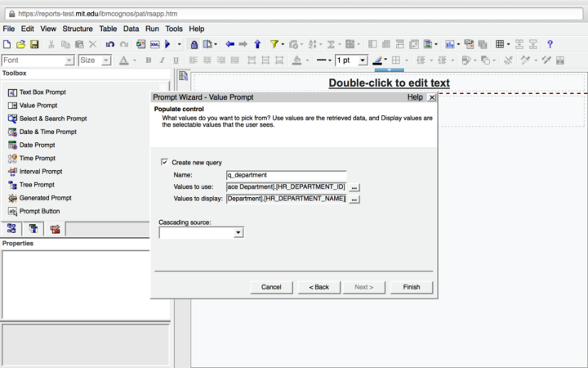
Task: Click the Cancel button in the wizard
Action: [x=271, y=287]
